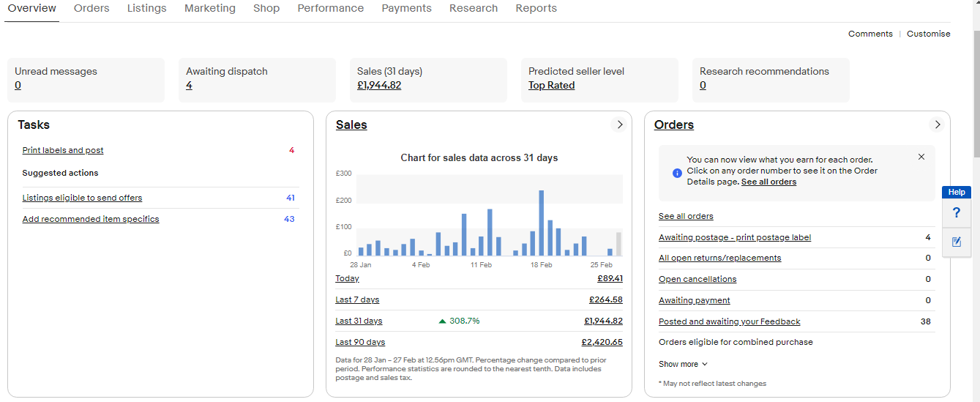Expand Show more in Orders panel
Screen dimensions: 980x402
pyautogui.click(x=683, y=364)
